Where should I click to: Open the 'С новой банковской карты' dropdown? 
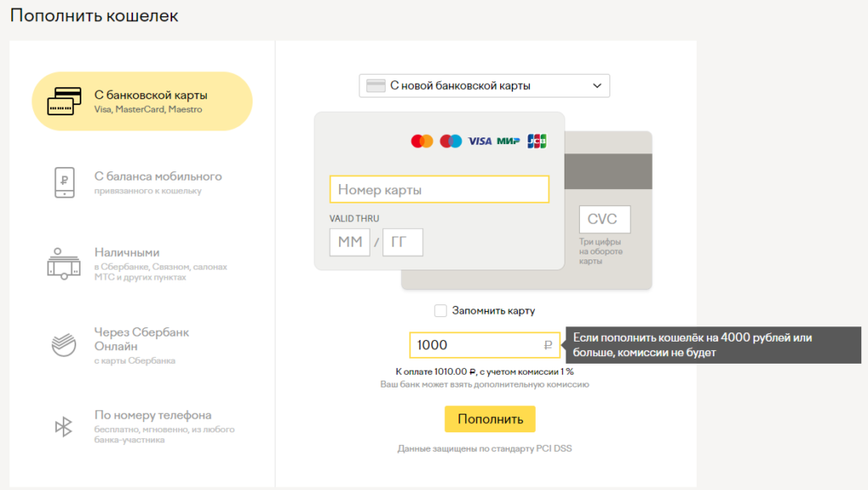483,86
